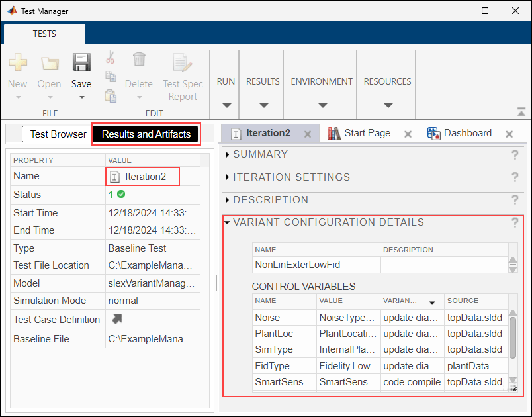This screenshot has width=532, height=417.
Task: Click the Delete trash can icon
Action: tap(139, 60)
